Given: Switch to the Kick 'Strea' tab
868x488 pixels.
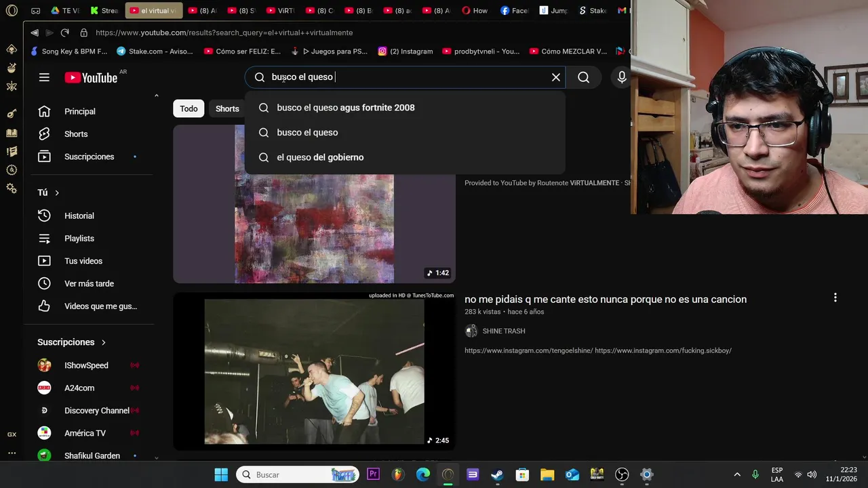Looking at the screenshot, I should coord(104,11).
